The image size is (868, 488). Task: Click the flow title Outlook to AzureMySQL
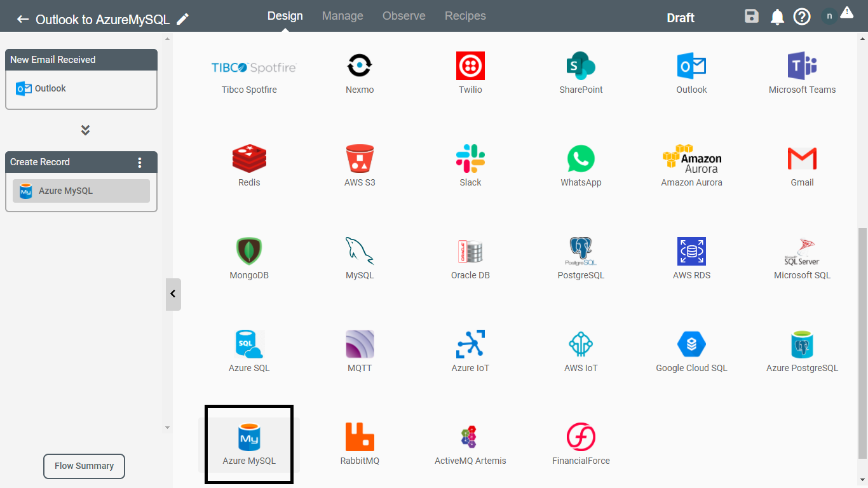tap(102, 20)
